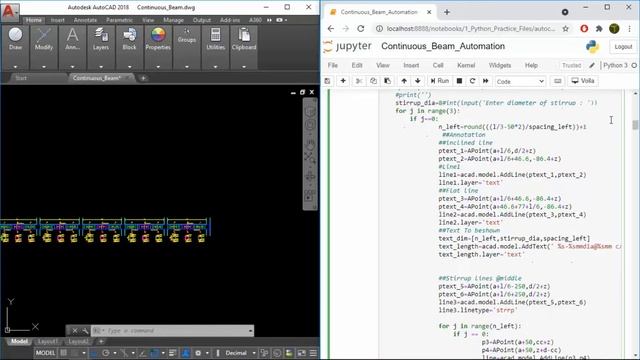Viewport: 640px width, 360px height.
Task: Add a new drawing tab with the plus button
Action: tap(143, 78)
